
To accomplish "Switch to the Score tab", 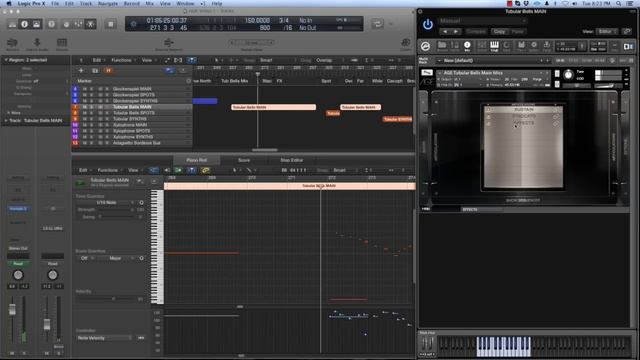I will [244, 160].
